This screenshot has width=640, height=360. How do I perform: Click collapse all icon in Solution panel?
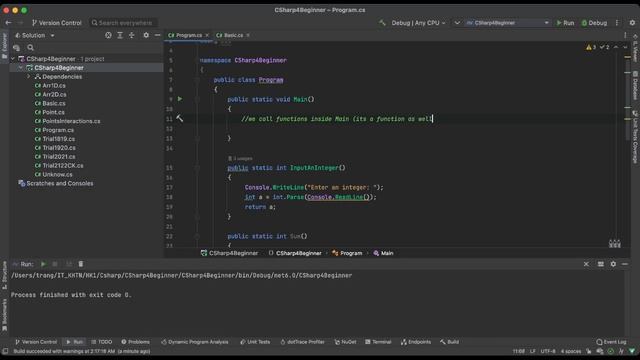coord(131,36)
